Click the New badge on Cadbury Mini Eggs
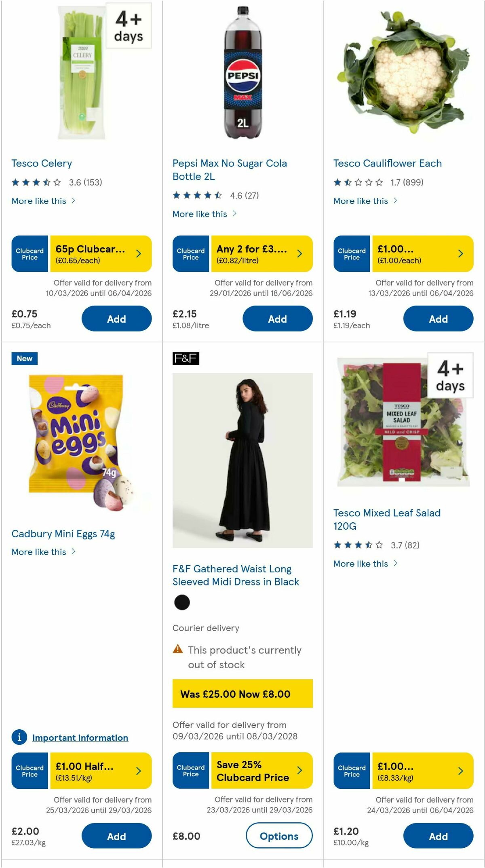Screen dimensions: 485x868 point(24,358)
